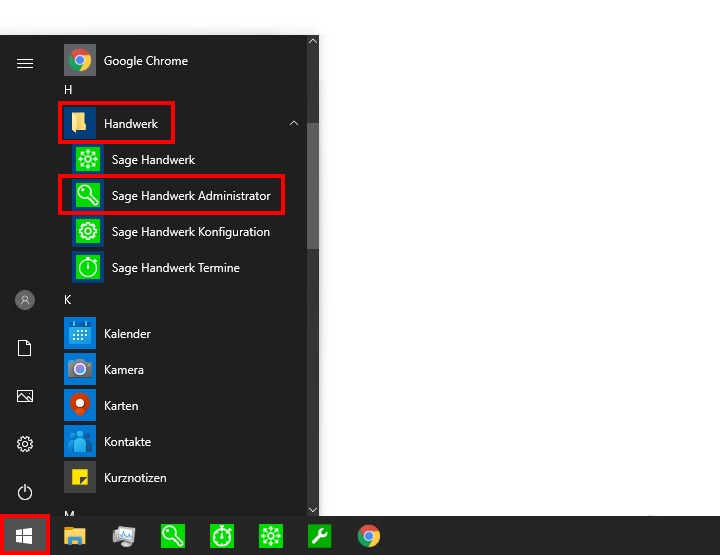Select Kurznotizen in the app list
The height and width of the screenshot is (555, 720).
[134, 478]
